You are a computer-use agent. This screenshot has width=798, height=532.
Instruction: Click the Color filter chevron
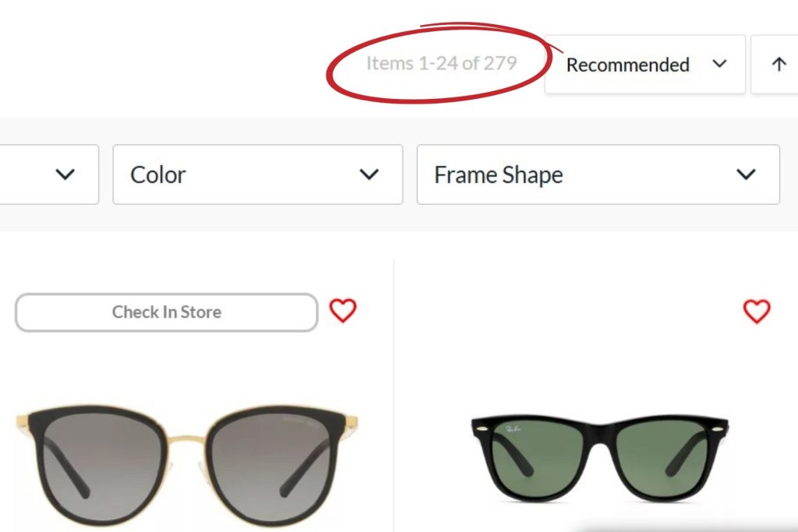370,174
